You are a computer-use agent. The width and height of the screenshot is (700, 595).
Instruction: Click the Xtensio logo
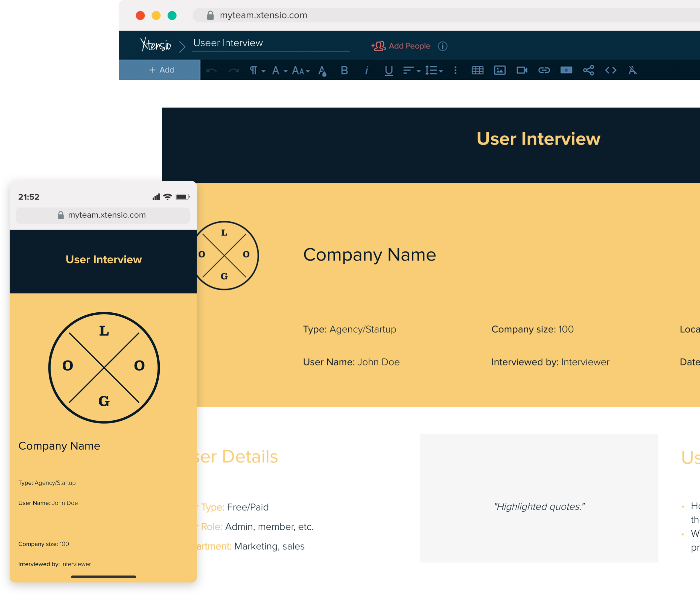[x=156, y=45]
